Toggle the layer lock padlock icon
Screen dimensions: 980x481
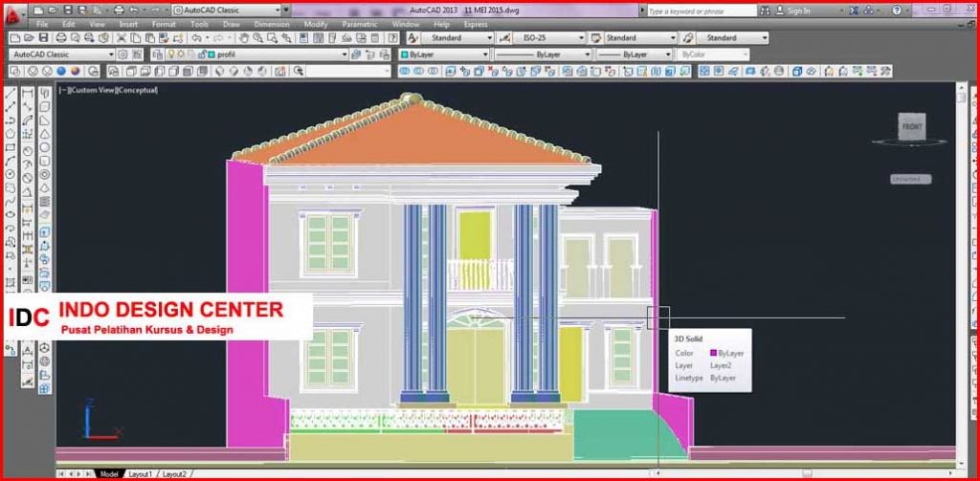click(202, 55)
